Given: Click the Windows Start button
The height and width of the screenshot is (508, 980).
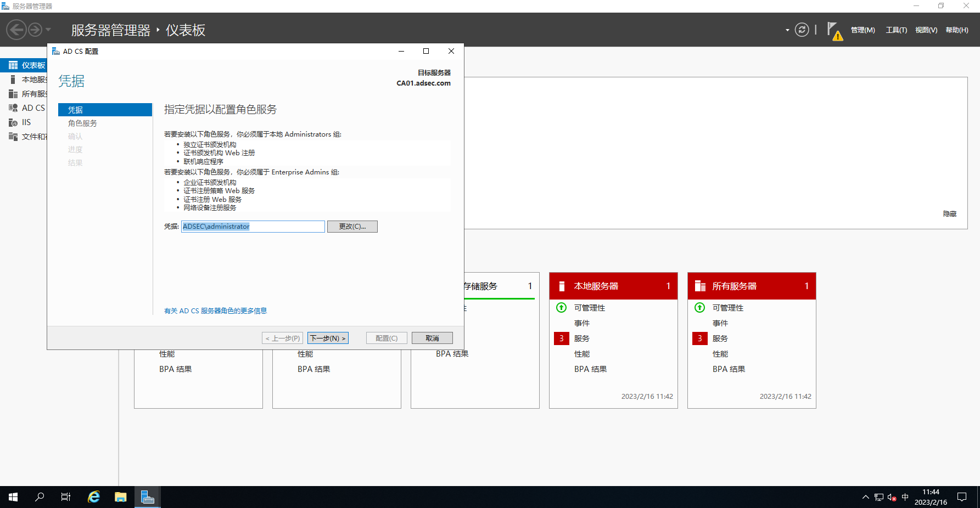Looking at the screenshot, I should (x=13, y=497).
